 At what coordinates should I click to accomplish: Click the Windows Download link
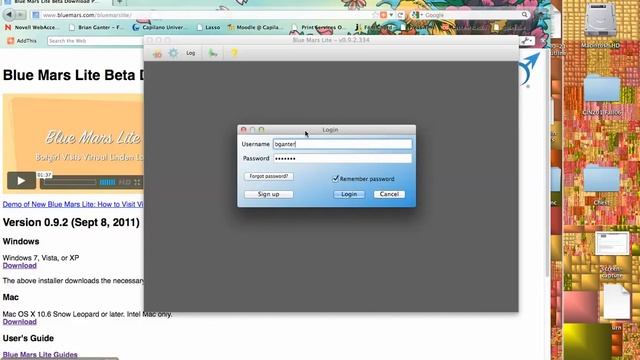pyautogui.click(x=20, y=266)
